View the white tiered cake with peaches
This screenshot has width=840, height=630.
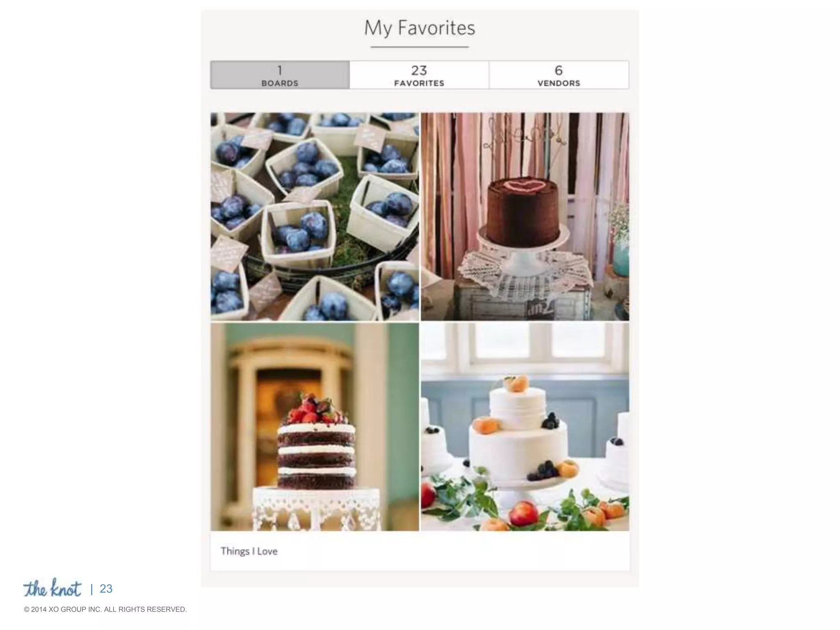click(525, 427)
